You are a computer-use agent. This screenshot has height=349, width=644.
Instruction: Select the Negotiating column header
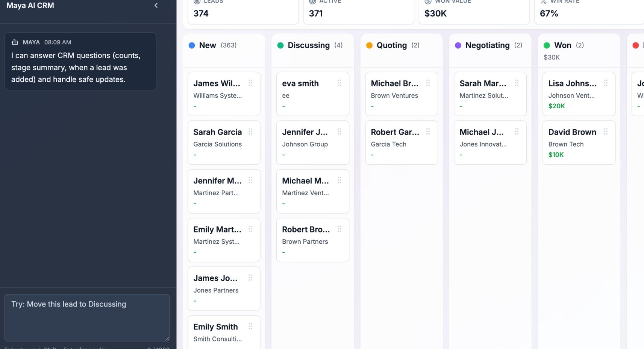490,50
